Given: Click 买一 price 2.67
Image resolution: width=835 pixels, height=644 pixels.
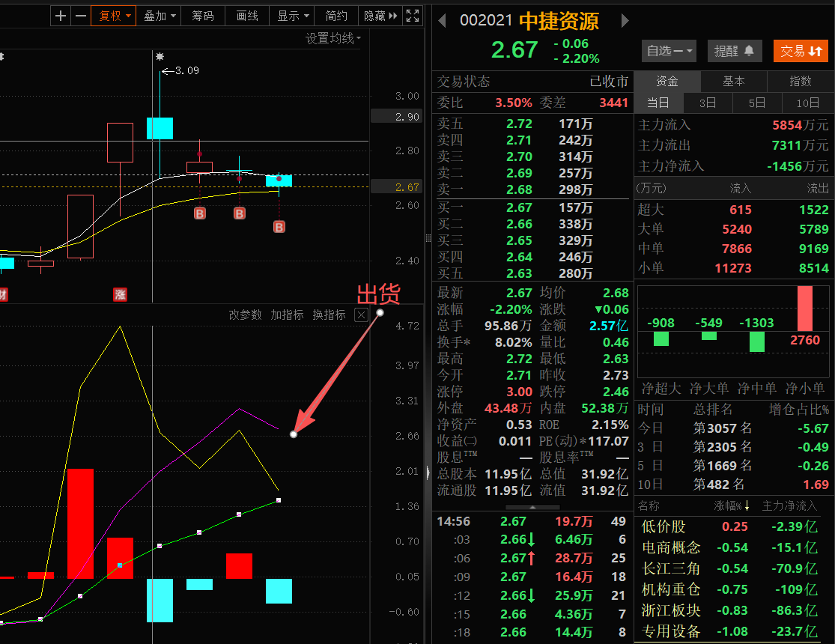Looking at the screenshot, I should pyautogui.click(x=519, y=207).
